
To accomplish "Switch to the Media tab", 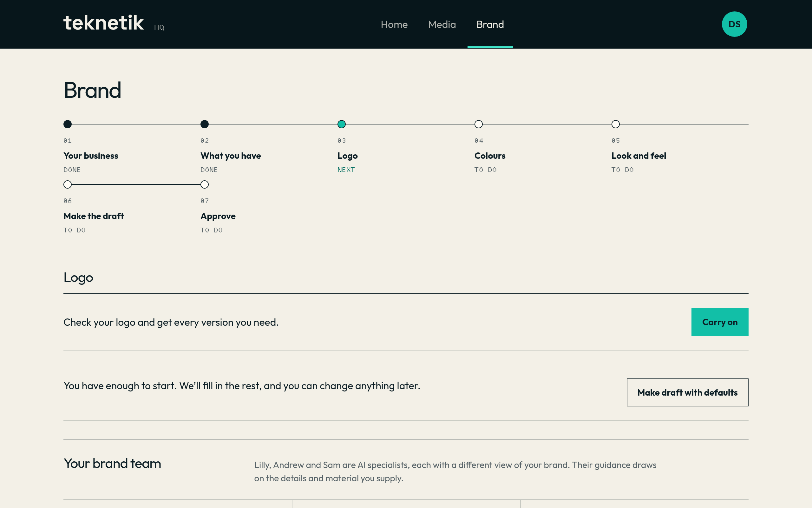I will click(x=442, y=24).
